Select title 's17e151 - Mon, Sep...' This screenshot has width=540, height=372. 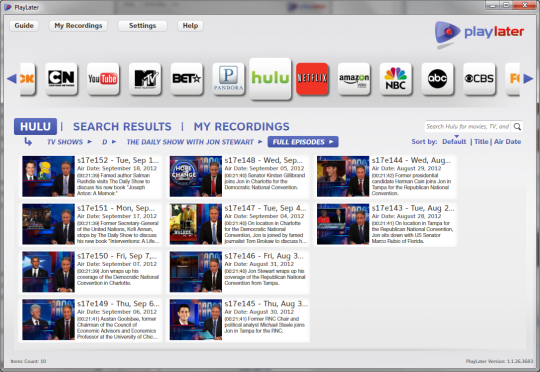click(116, 208)
